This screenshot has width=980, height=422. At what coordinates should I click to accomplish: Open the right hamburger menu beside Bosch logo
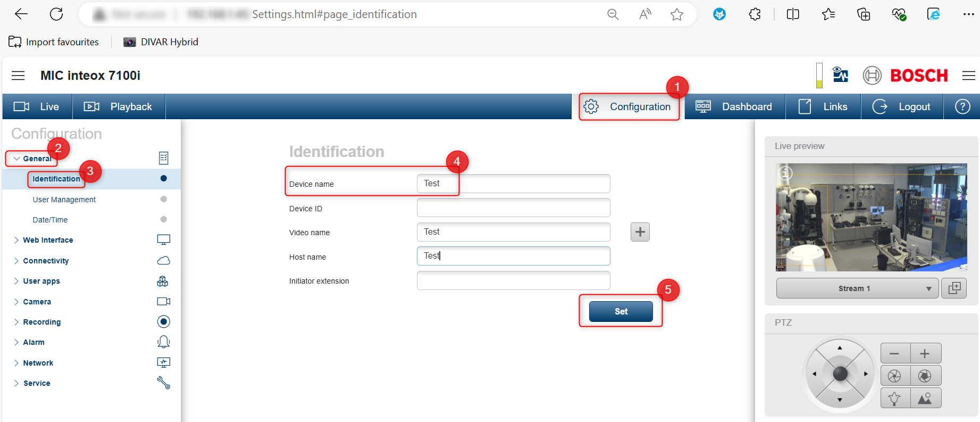pos(969,76)
